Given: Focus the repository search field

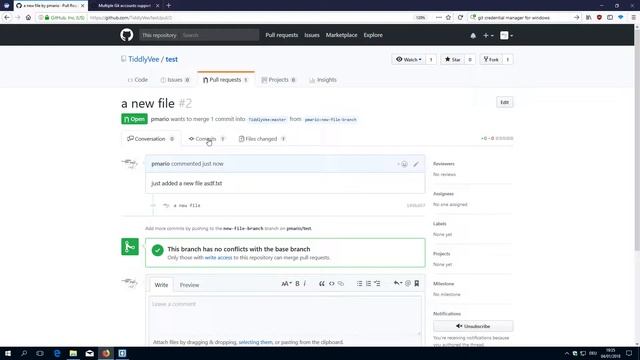Looking at the screenshot, I should (x=219, y=35).
